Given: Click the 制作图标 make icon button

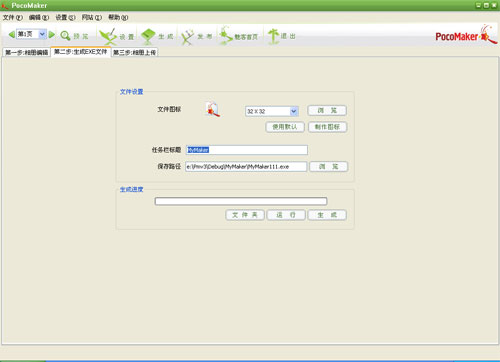Looking at the screenshot, I should (327, 127).
